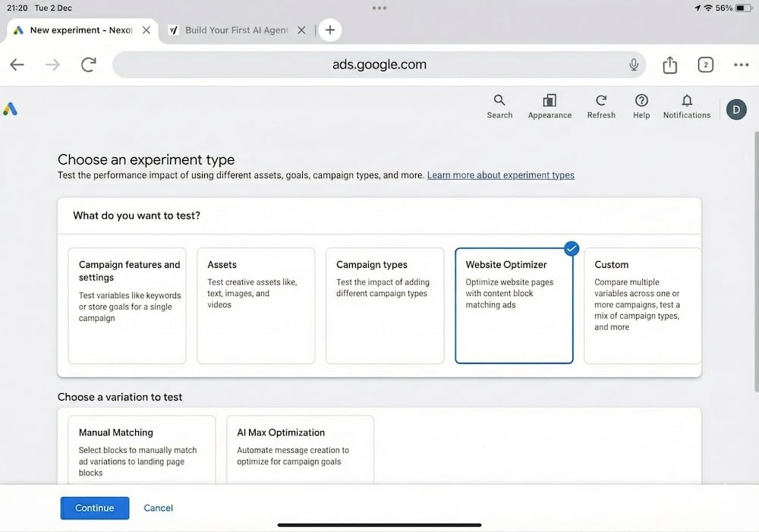Switch to Build Your First AI Agent tab

tap(235, 30)
